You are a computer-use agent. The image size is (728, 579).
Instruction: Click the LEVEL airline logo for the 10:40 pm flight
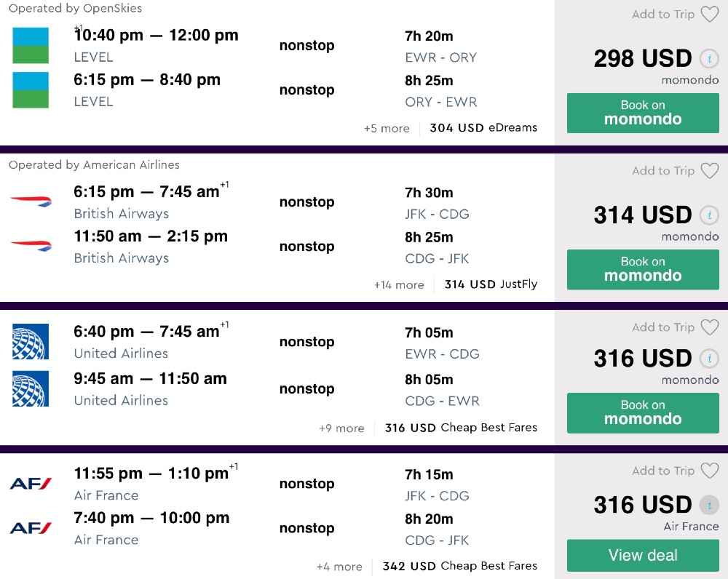(x=31, y=45)
